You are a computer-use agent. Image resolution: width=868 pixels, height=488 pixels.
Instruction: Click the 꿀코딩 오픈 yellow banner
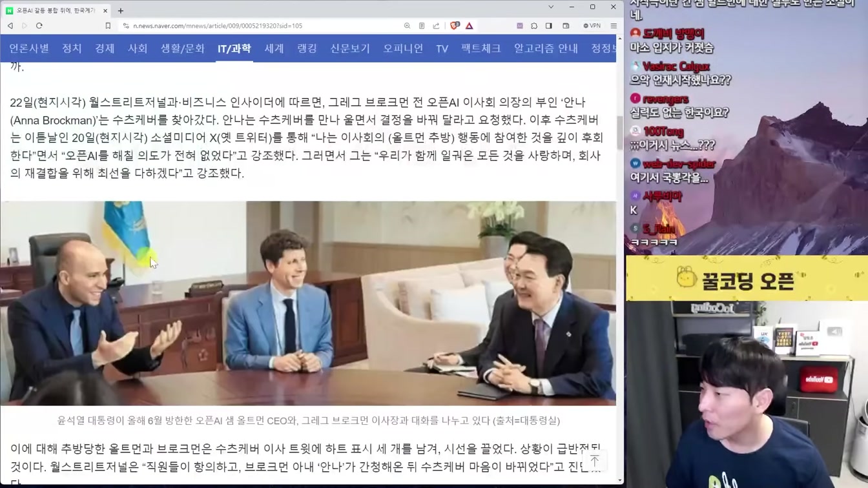[x=747, y=278]
